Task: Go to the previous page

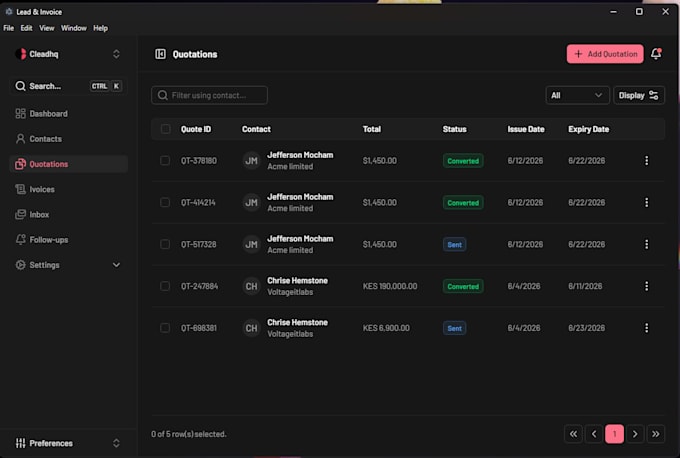Action: click(x=594, y=434)
